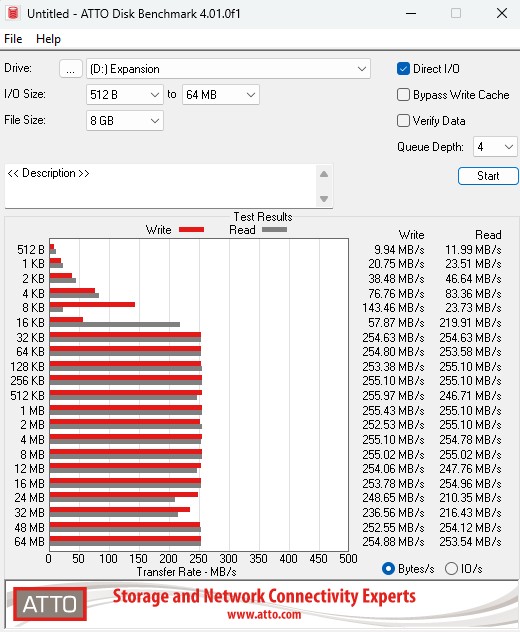Enable Bypass Write Cache checkbox
Viewport: 520px width, 632px height.
pyautogui.click(x=403, y=95)
